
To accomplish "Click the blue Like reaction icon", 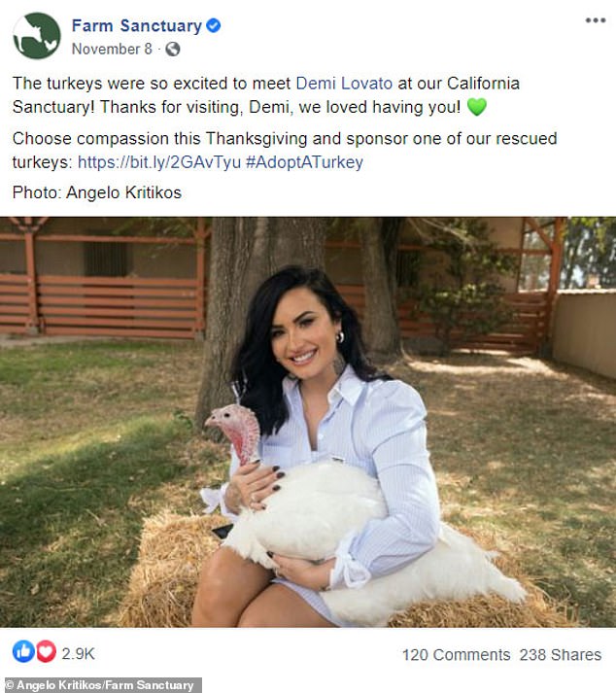I will pos(22,651).
